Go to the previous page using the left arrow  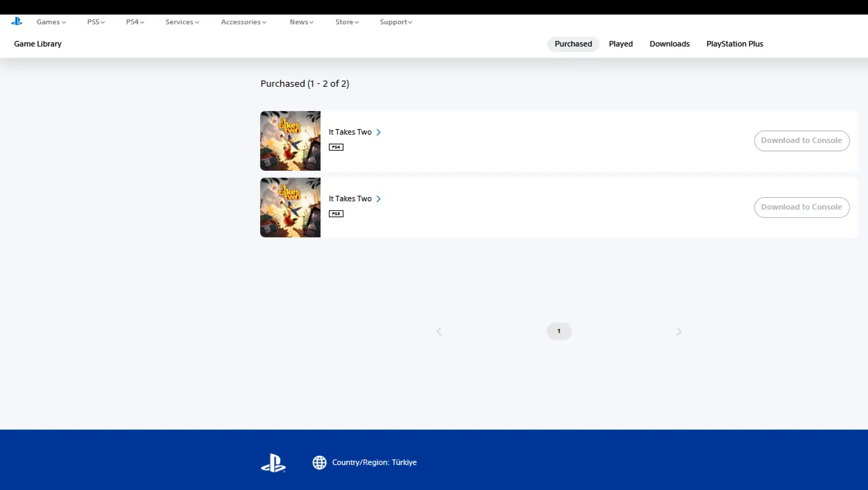point(439,332)
